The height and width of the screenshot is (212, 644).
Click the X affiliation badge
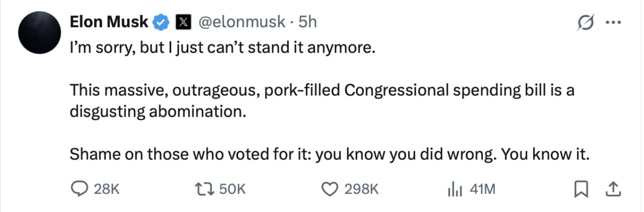(x=181, y=22)
